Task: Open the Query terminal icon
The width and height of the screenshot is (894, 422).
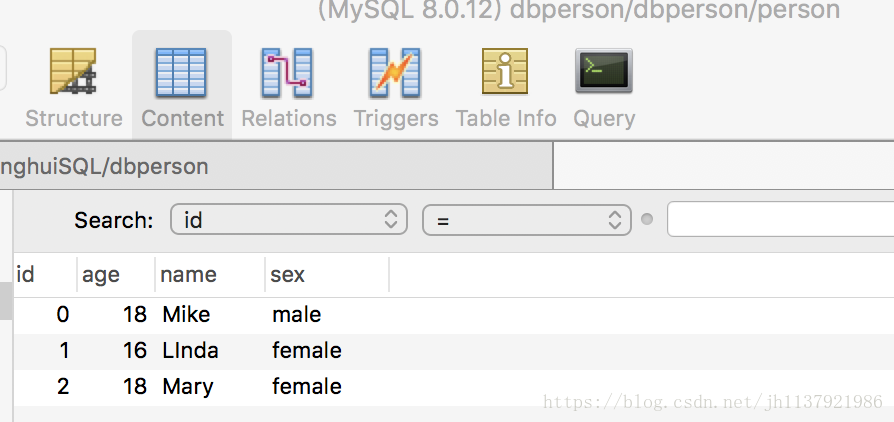Action: (x=604, y=70)
